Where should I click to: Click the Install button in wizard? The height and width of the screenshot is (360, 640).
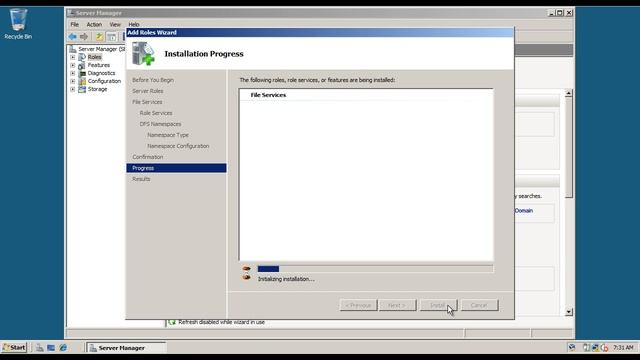pyautogui.click(x=438, y=305)
